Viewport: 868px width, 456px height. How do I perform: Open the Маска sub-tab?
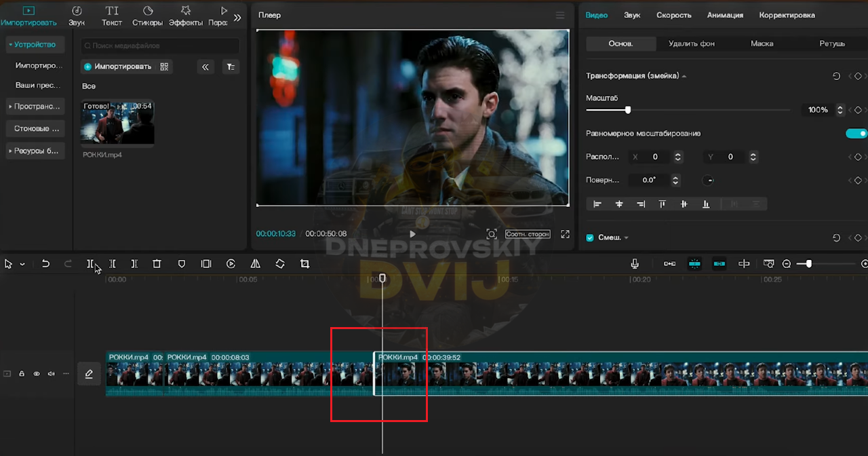click(x=762, y=43)
